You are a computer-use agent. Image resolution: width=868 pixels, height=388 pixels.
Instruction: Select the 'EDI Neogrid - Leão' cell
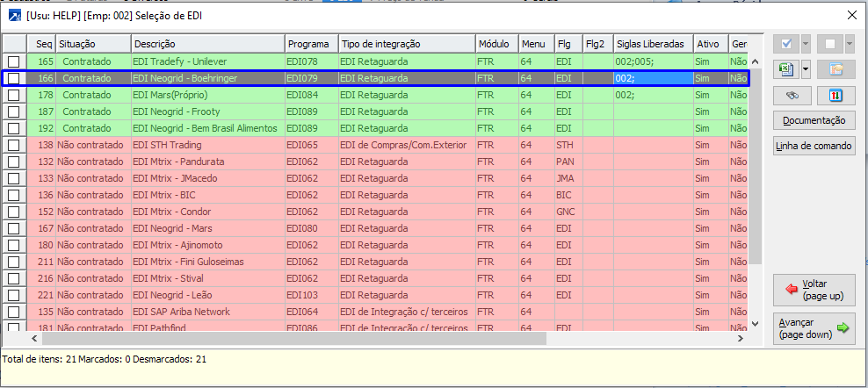point(208,295)
